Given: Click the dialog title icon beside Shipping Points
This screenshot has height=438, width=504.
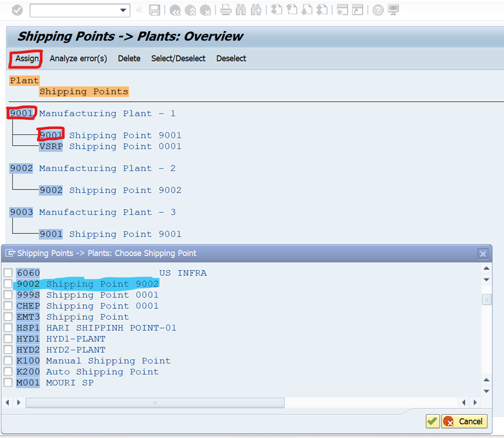Looking at the screenshot, I should [x=10, y=254].
